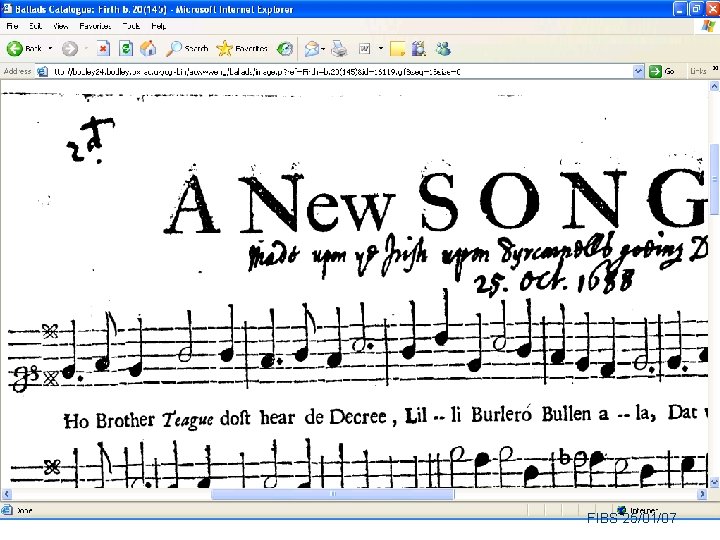Click the horizontal scrollbar thumb
The width and height of the screenshot is (720, 540).
click(x=333, y=494)
